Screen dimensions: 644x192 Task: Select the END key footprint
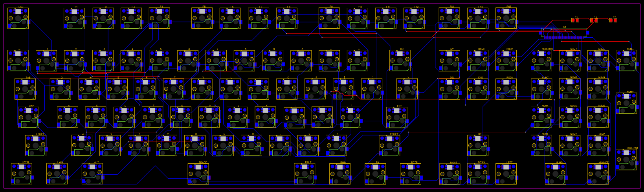(478, 89)
